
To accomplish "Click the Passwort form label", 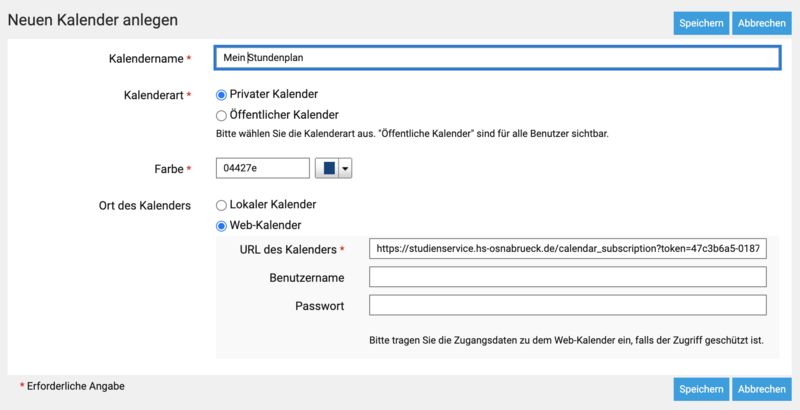I will pyautogui.click(x=320, y=305).
